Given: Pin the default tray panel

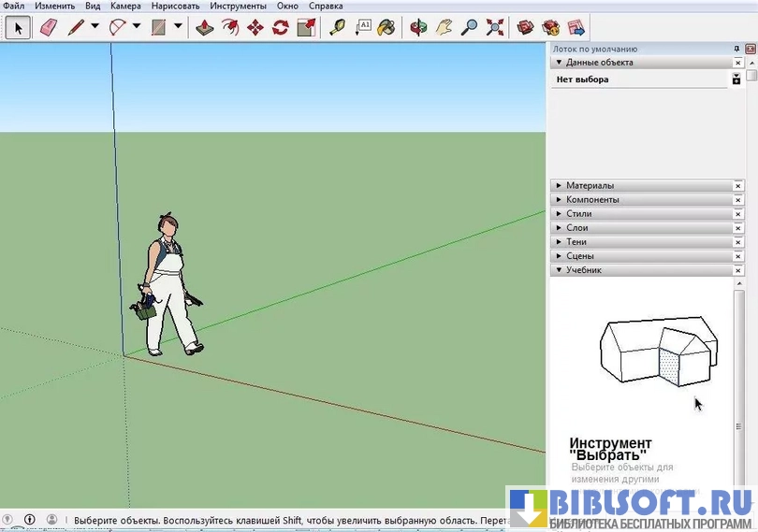Looking at the screenshot, I should click(737, 48).
